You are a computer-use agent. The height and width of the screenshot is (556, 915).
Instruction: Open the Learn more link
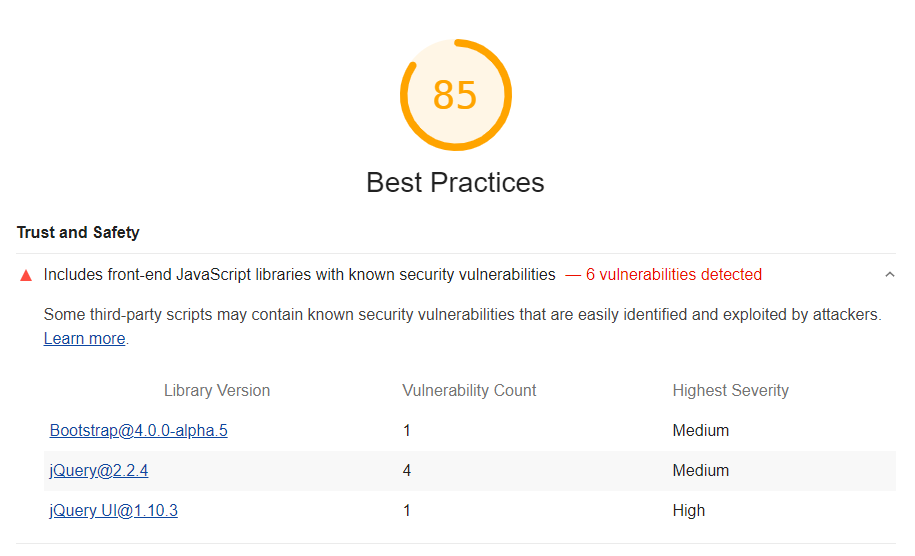tap(85, 339)
